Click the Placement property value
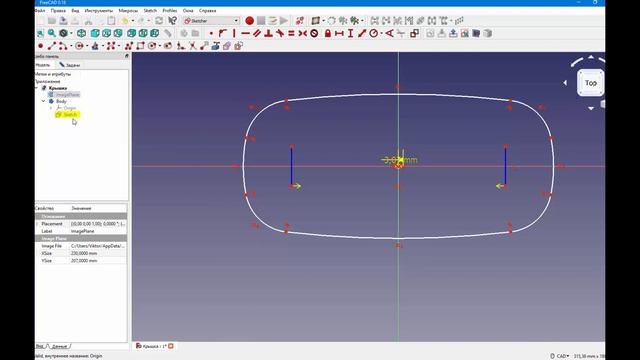 [98, 224]
